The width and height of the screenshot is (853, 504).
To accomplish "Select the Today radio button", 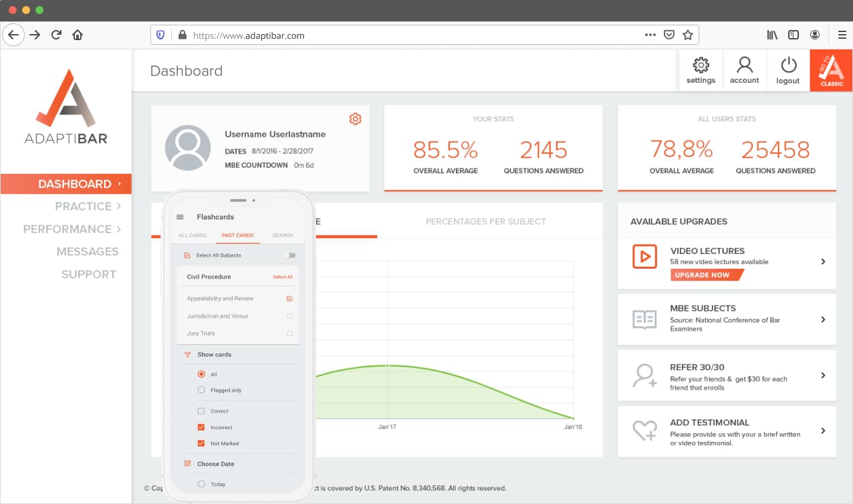I will [201, 484].
